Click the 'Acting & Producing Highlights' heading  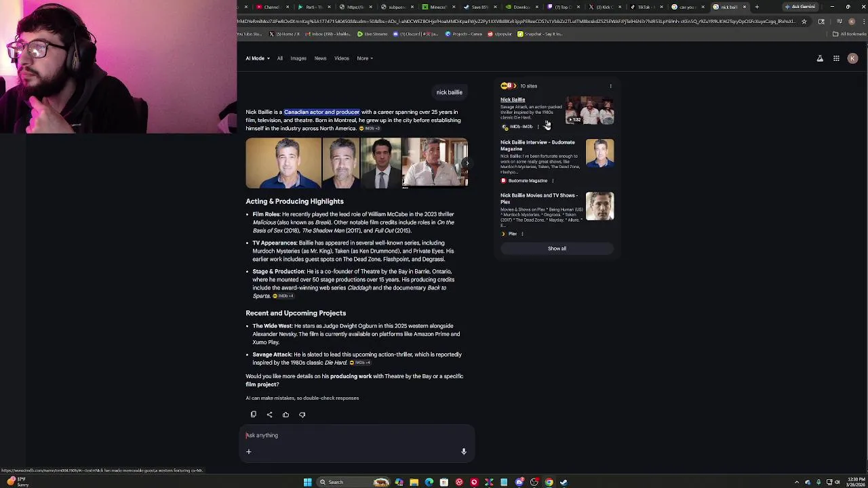click(294, 201)
